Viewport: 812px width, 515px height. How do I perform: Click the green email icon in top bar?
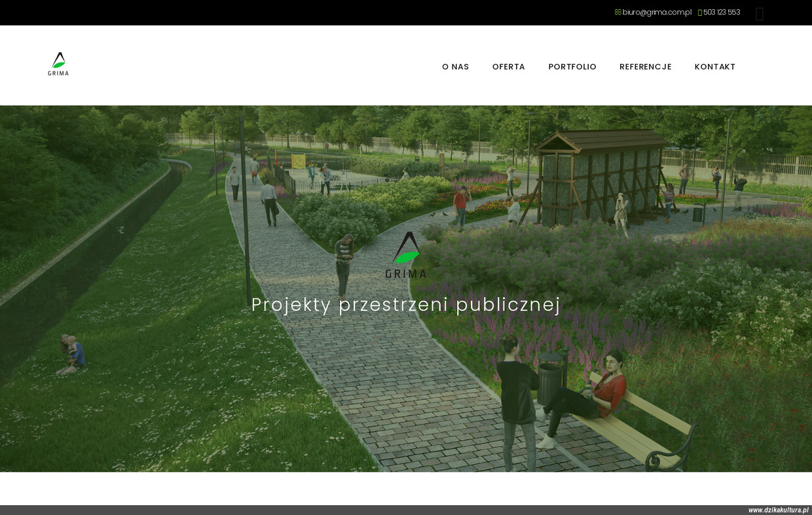pyautogui.click(x=618, y=12)
